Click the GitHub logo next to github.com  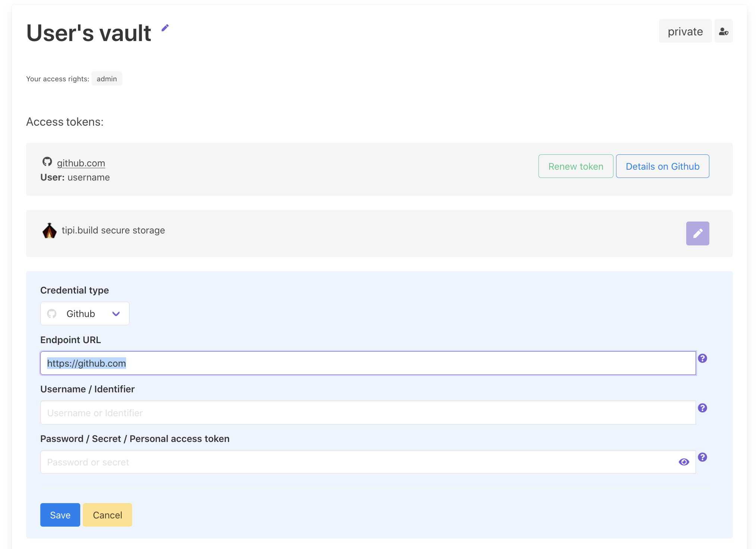point(47,162)
